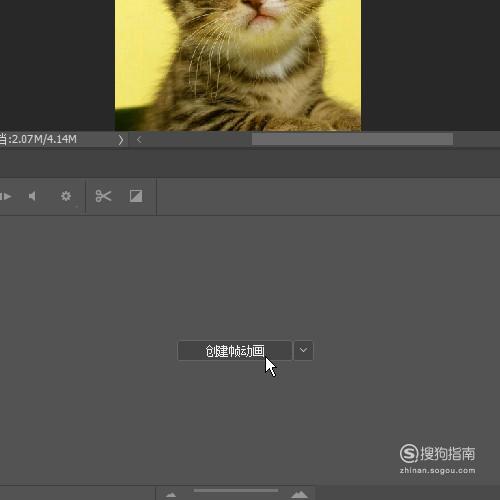Mute audio playback with speaker icon

[x=32, y=196]
